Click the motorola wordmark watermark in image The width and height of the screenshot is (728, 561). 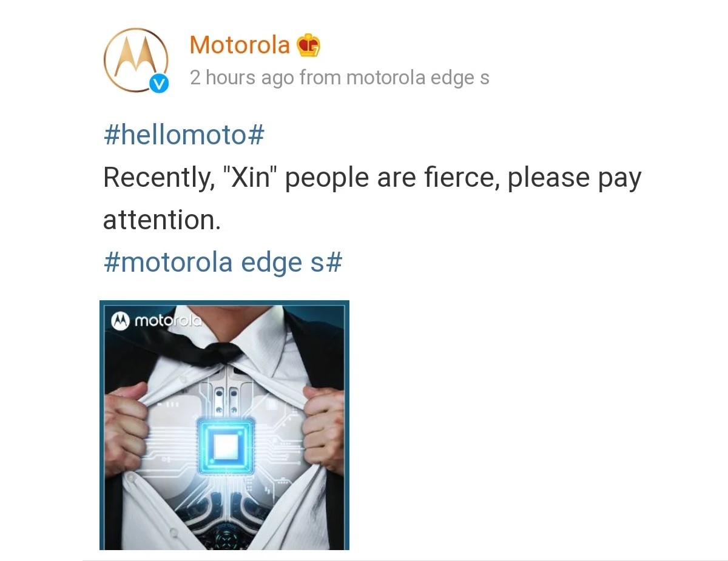coord(166,320)
